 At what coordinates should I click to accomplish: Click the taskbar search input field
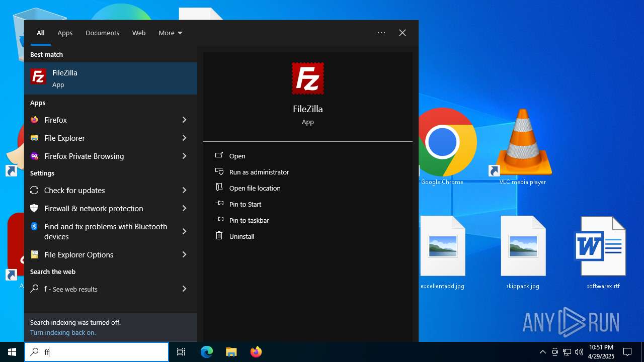tap(97, 352)
